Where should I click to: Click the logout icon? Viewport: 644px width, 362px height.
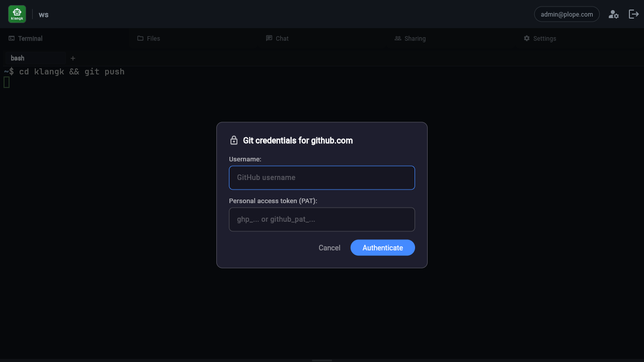click(x=634, y=14)
